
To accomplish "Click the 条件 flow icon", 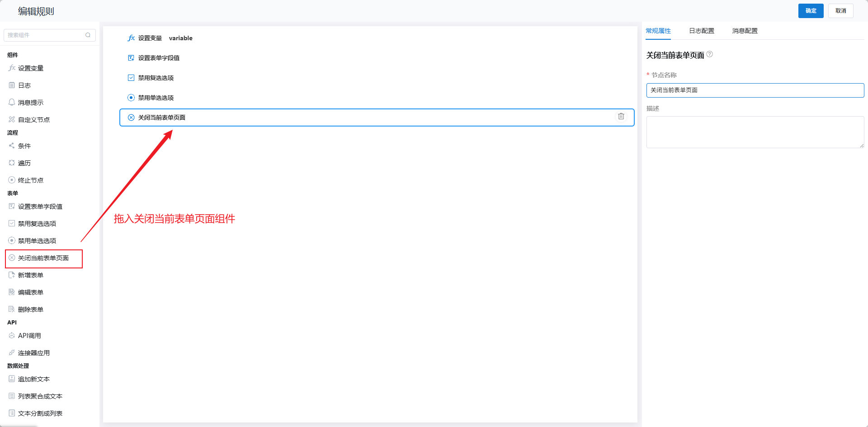I will [x=12, y=145].
